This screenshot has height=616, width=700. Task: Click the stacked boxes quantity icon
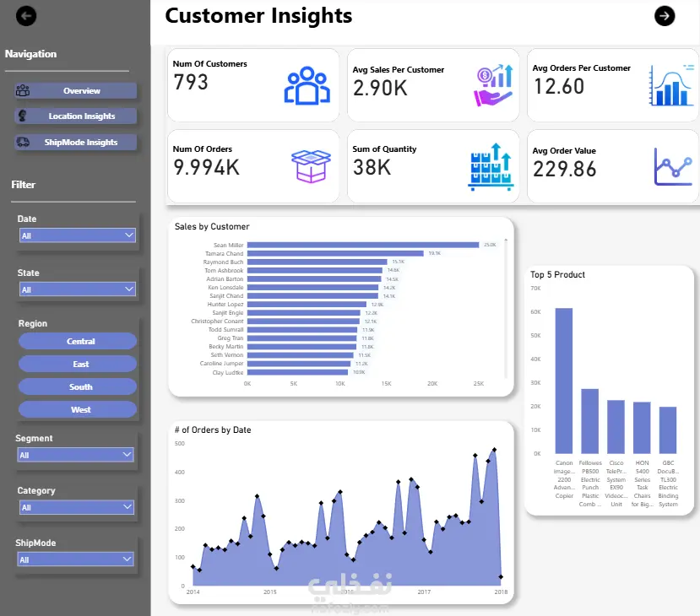click(x=491, y=167)
